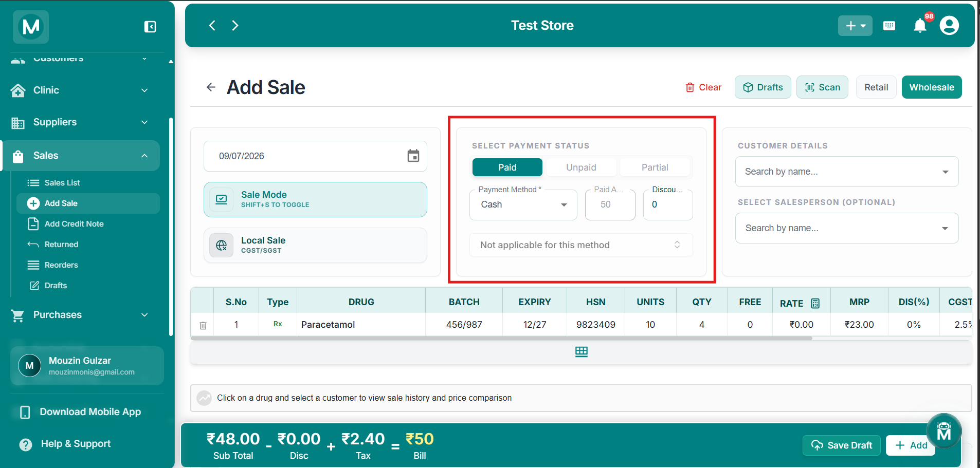This screenshot has height=468, width=980.
Task: Open Reorders
Action: (87, 265)
